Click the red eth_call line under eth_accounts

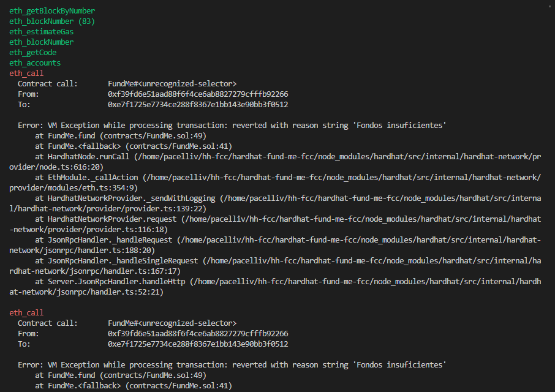26,73
